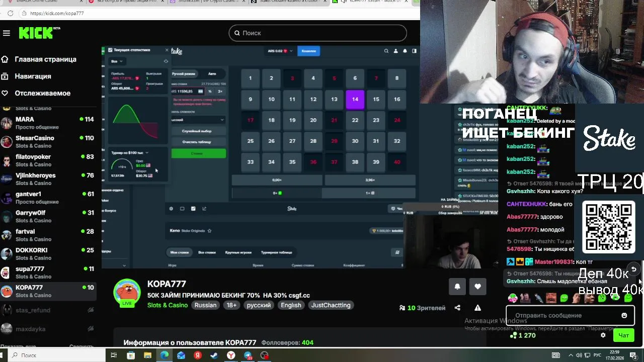Reload page with browser refresh icon

click(10, 14)
